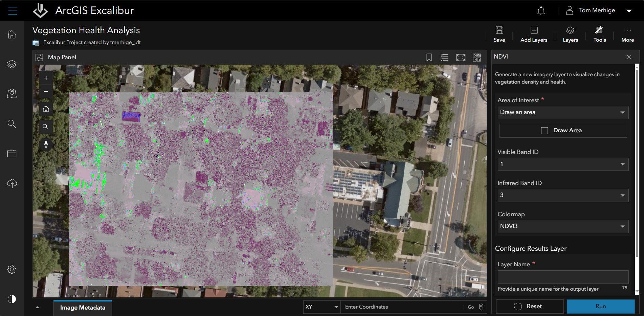Open the map pin sidebar icon
The image size is (644, 316).
[12, 93]
